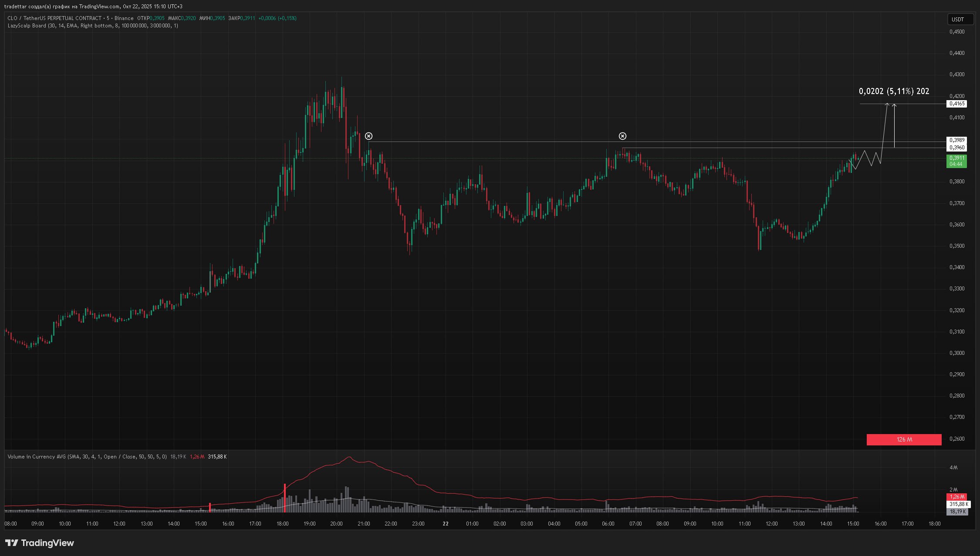Select the 0,3989 horizontal line price label
This screenshot has height=556, width=980.
[956, 140]
